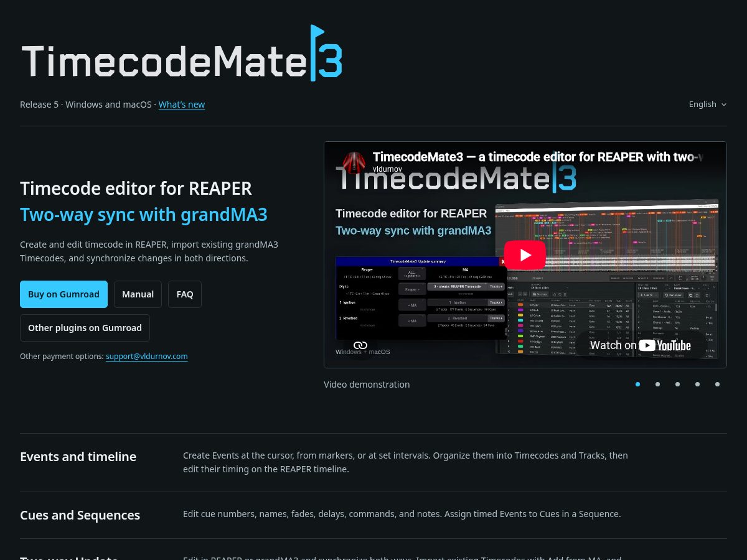Select the fourth carousel dot
The image size is (747, 560).
(x=697, y=385)
